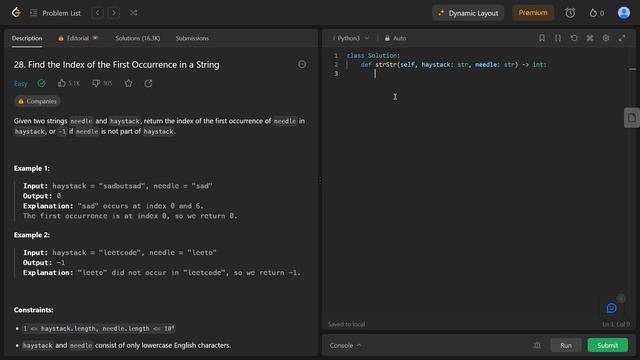Open the blue chat assistant icon

611,308
